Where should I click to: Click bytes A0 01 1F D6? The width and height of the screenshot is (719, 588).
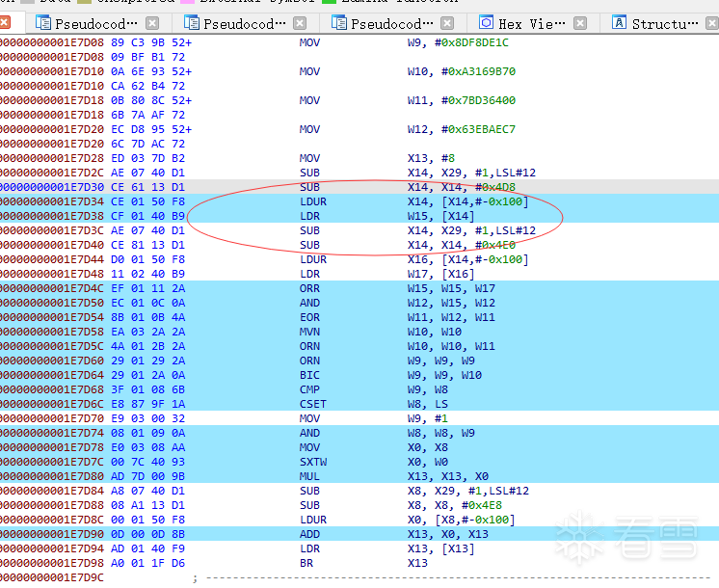[147, 563]
